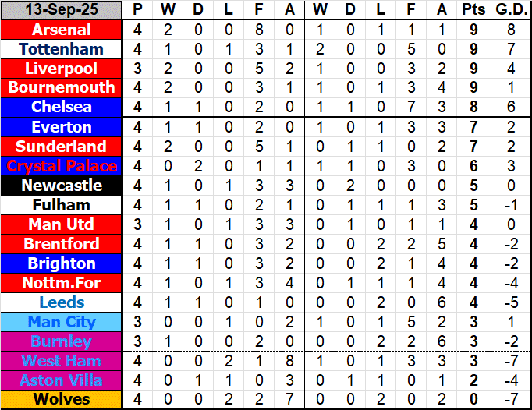The image size is (532, 410).
Task: Click the light blue Man City cell
Action: tap(62, 322)
